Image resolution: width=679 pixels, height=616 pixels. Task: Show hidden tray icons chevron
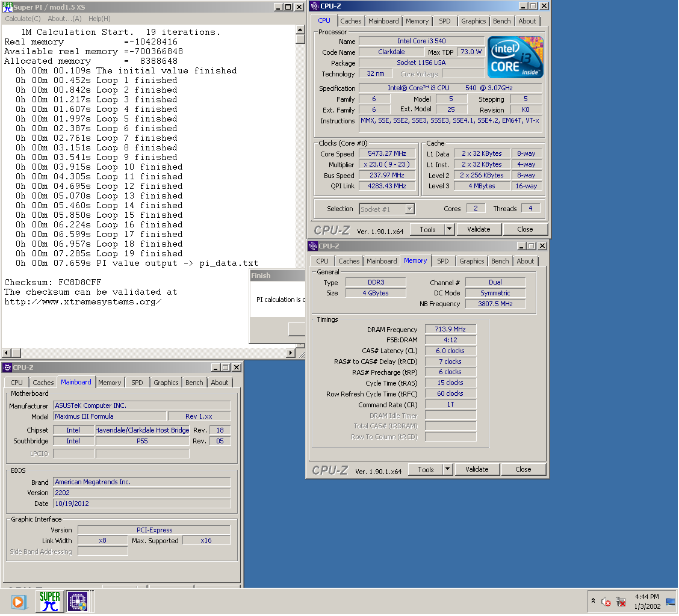coord(594,602)
